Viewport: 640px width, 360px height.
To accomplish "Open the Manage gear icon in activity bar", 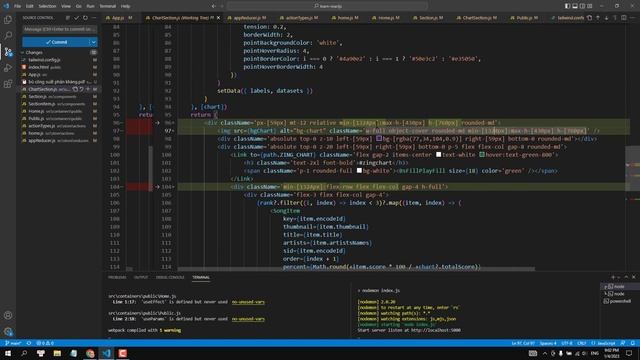I will click(x=8, y=331).
